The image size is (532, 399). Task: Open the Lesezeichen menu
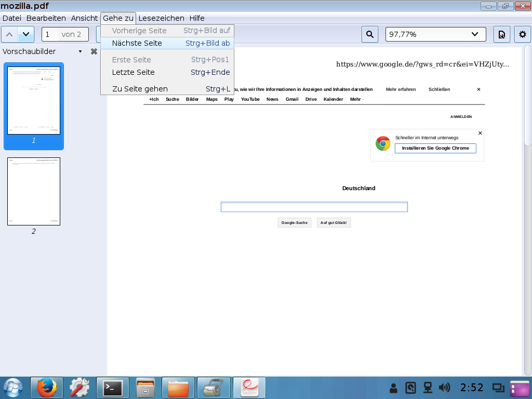click(x=161, y=18)
